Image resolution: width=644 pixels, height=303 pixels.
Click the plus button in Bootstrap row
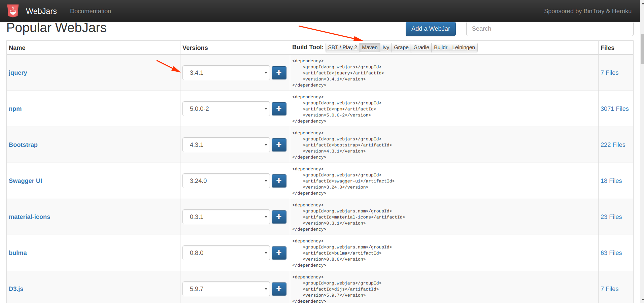[x=279, y=145]
